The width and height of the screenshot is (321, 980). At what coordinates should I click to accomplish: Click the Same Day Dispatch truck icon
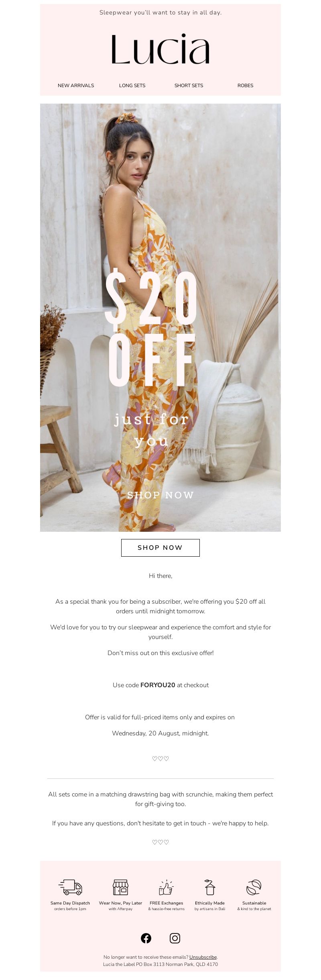pos(70,887)
